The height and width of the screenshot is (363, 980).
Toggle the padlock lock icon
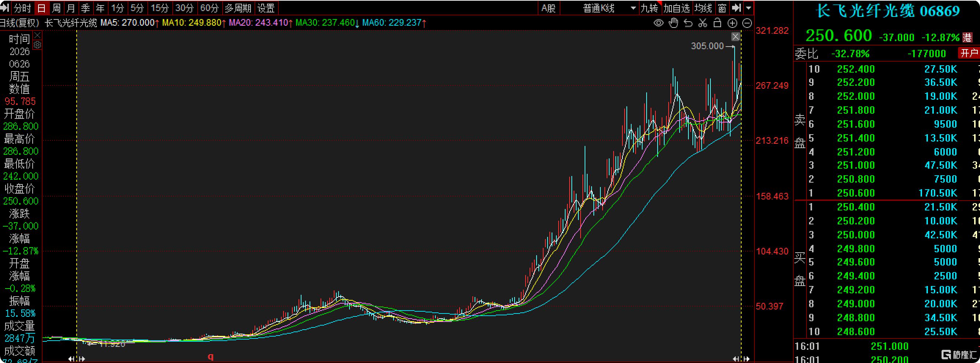717,23
